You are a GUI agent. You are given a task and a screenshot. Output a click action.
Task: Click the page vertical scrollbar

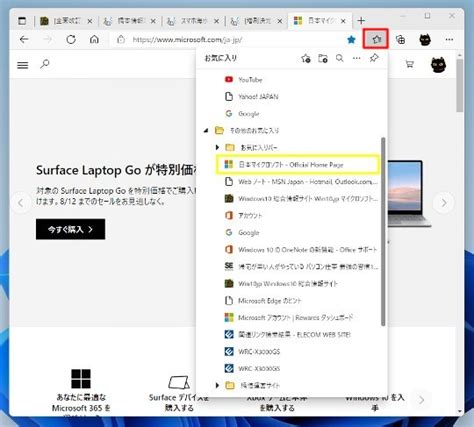pyautogui.click(x=460, y=85)
